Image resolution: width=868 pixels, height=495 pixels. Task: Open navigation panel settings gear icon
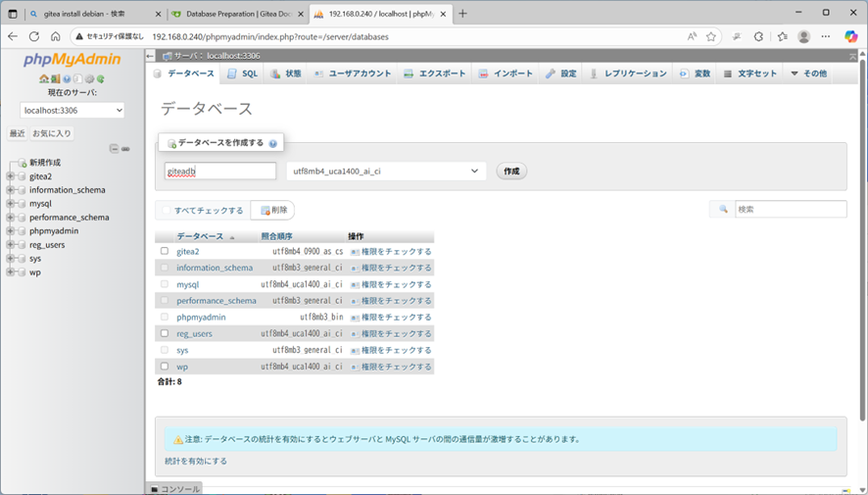pos(89,78)
